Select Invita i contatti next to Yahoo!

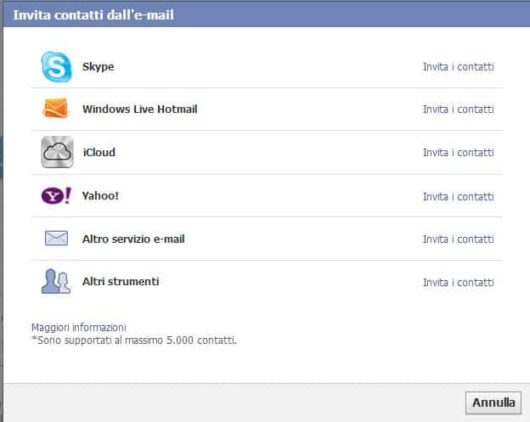pos(458,196)
